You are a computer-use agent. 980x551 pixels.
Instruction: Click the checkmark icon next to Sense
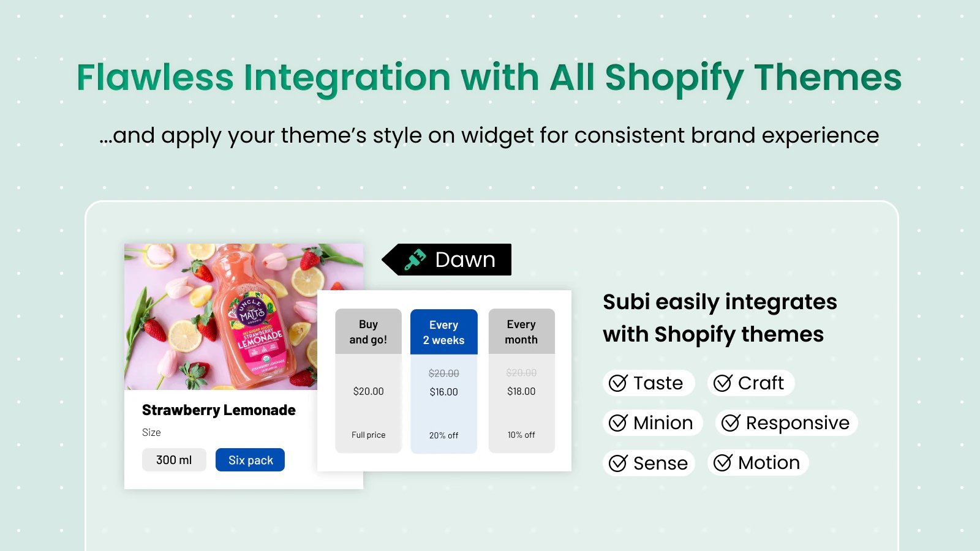point(618,463)
